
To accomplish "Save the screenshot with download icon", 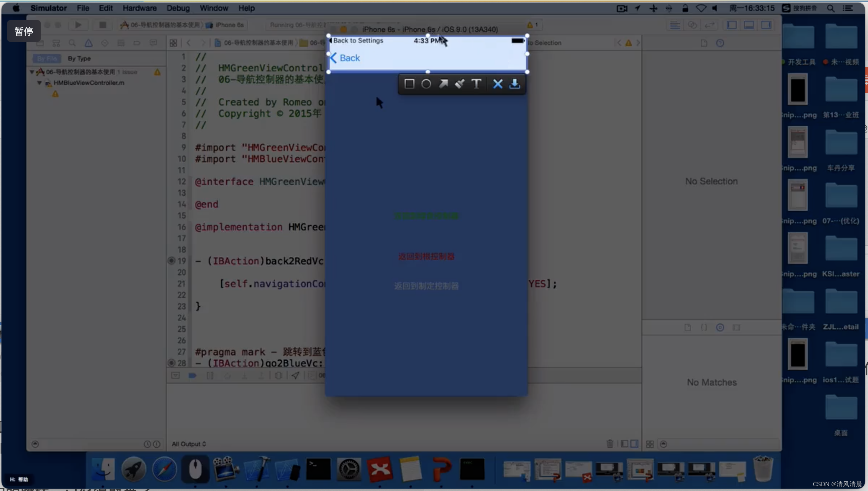I will (x=515, y=84).
